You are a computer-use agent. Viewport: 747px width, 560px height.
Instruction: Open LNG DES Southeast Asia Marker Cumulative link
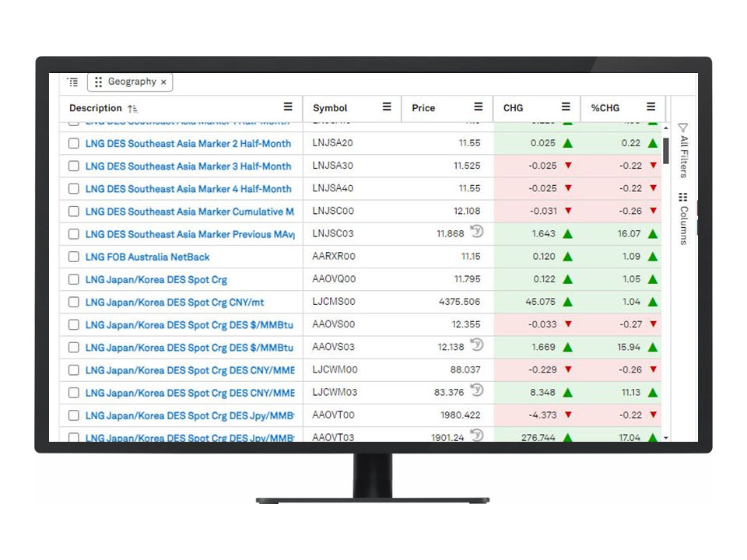point(189,212)
